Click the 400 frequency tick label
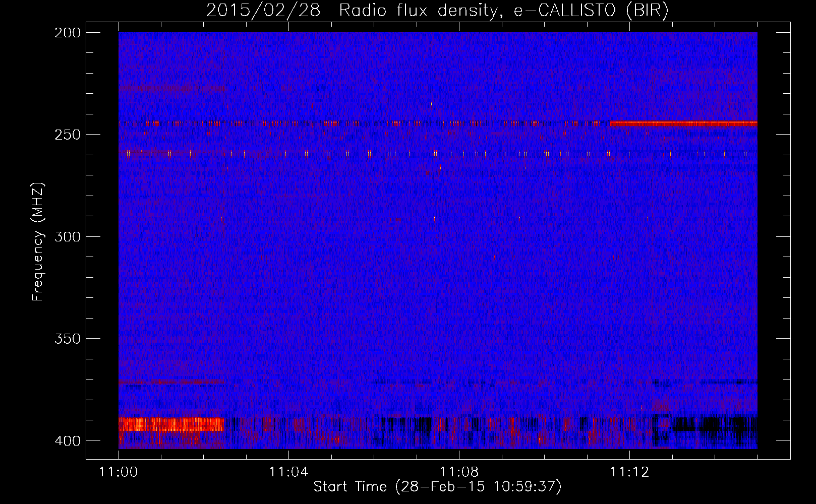This screenshot has width=816, height=504. [67, 441]
